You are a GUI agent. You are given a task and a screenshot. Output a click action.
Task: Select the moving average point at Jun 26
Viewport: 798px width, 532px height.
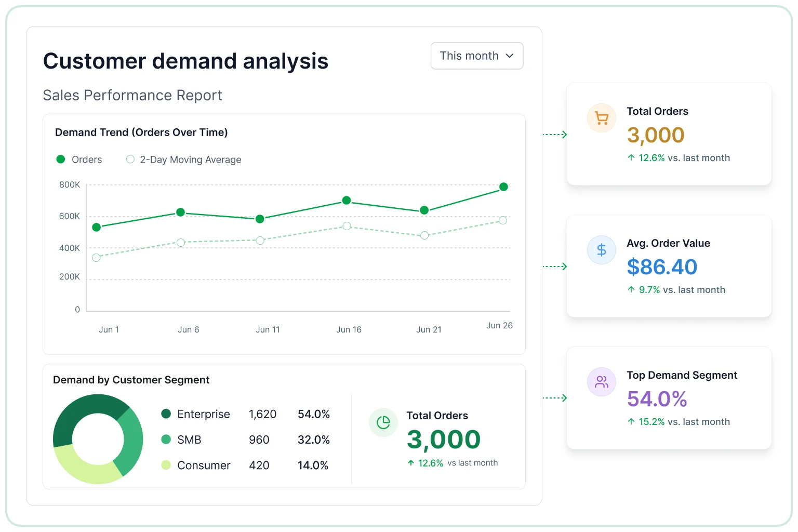coord(503,220)
